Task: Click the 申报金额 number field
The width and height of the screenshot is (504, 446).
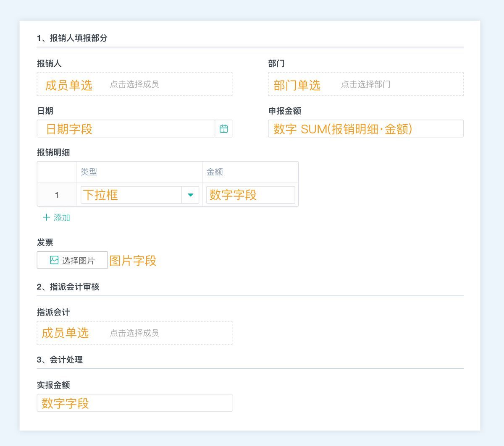Action: (365, 129)
